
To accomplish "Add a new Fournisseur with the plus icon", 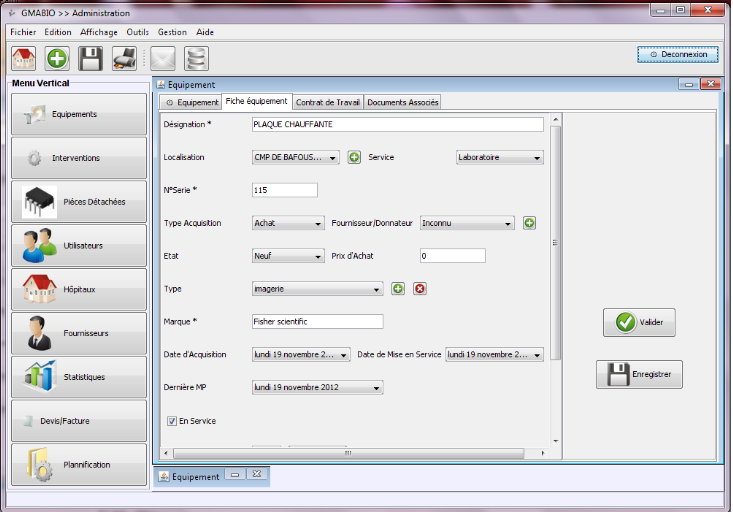I will coord(530,223).
